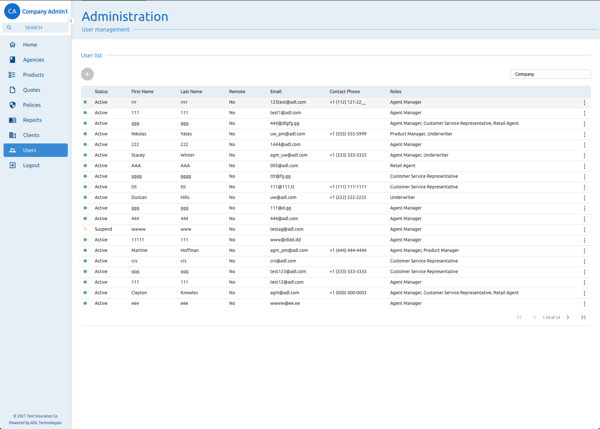The height and width of the screenshot is (429, 600).
Task: Click Logout in the sidebar
Action: tap(36, 165)
